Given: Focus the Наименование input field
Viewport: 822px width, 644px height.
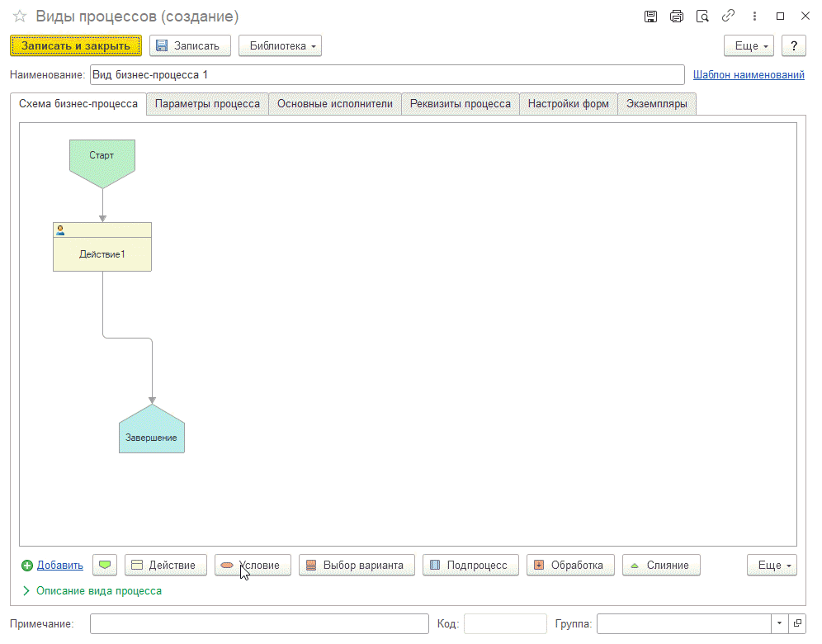Looking at the screenshot, I should tap(387, 75).
